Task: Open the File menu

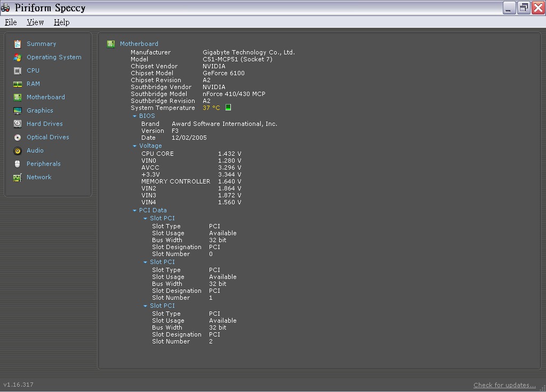Action: (11, 22)
